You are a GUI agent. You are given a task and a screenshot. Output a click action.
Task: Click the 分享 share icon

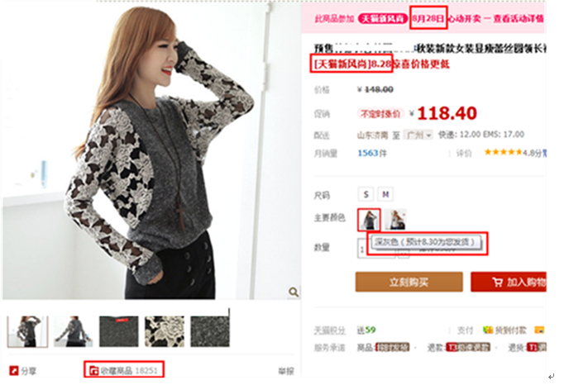[13, 371]
